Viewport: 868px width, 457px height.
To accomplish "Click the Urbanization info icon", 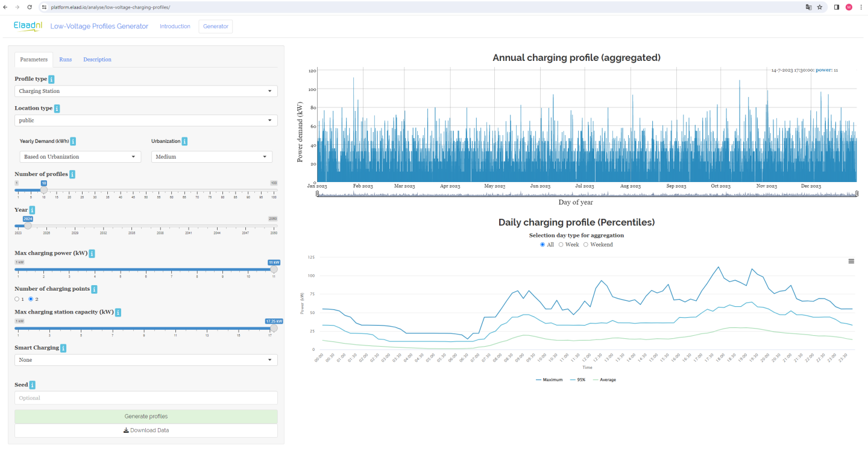I will point(184,141).
